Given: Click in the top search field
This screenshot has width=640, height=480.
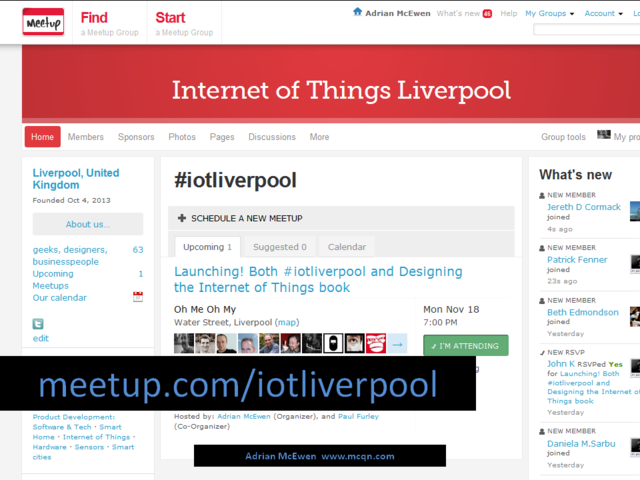Looking at the screenshot, I should 587,29.
